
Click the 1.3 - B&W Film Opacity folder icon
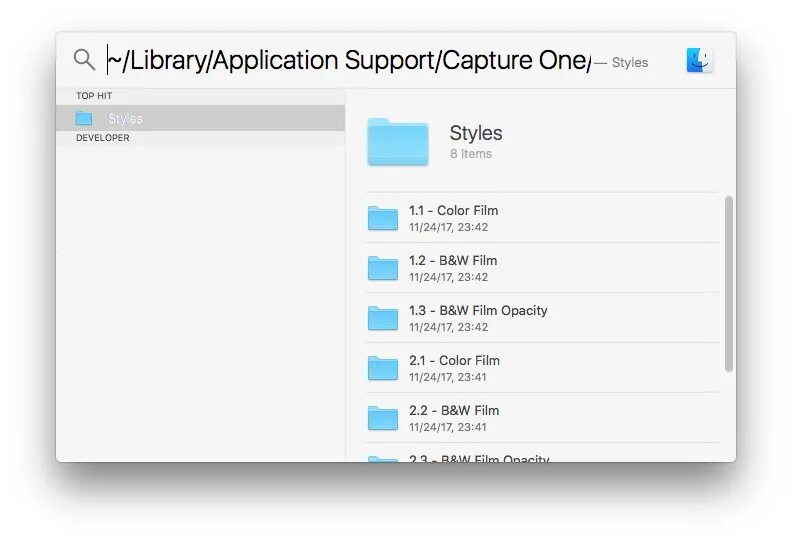pyautogui.click(x=383, y=318)
